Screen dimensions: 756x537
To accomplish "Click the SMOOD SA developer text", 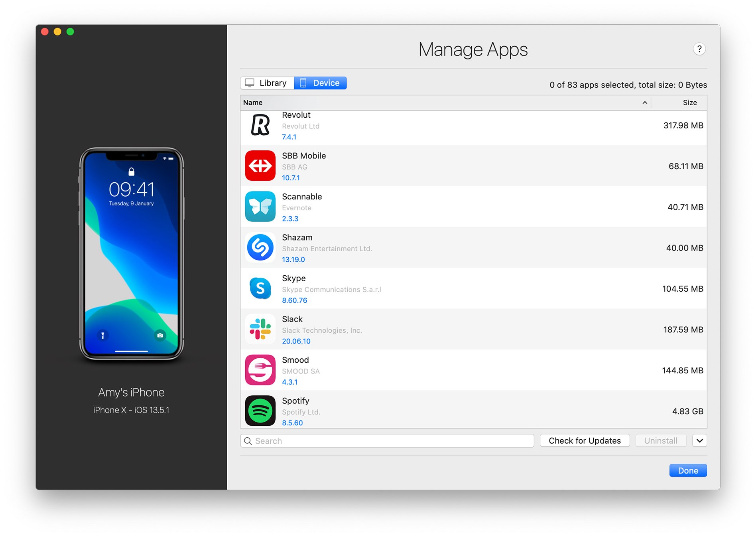I will pos(301,371).
